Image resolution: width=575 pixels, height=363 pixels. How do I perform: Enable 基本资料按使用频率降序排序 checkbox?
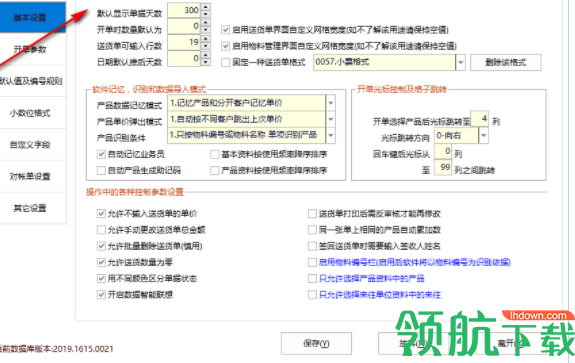pyautogui.click(x=215, y=154)
